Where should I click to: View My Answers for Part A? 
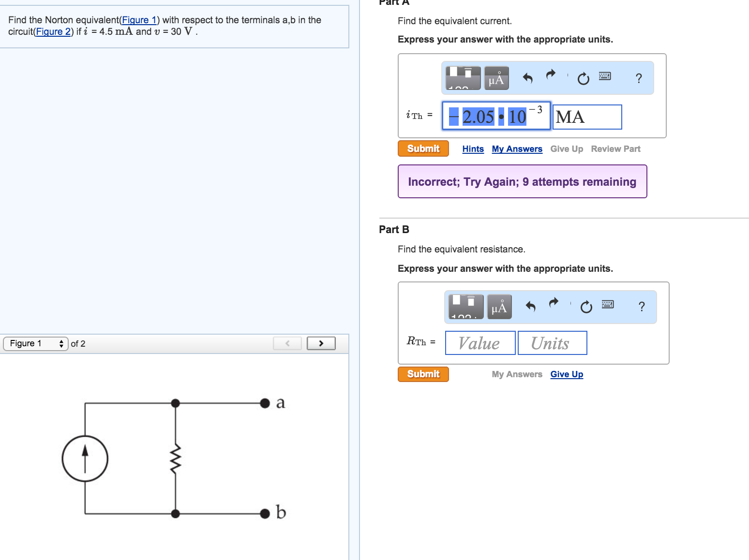click(517, 148)
